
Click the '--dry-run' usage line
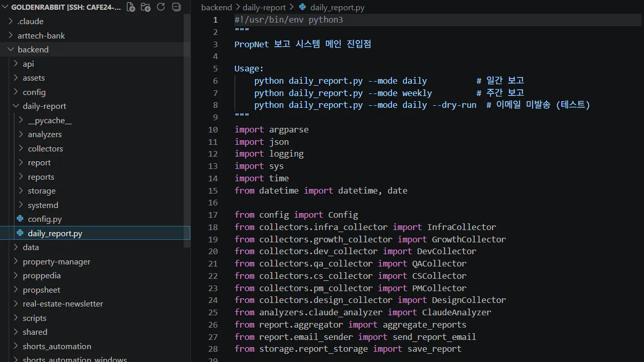pyautogui.click(x=422, y=105)
